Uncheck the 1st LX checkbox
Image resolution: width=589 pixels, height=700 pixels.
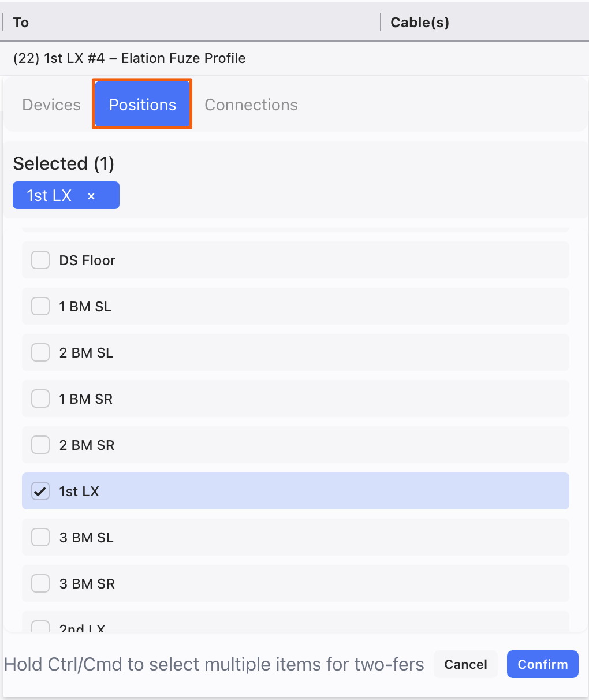(40, 491)
